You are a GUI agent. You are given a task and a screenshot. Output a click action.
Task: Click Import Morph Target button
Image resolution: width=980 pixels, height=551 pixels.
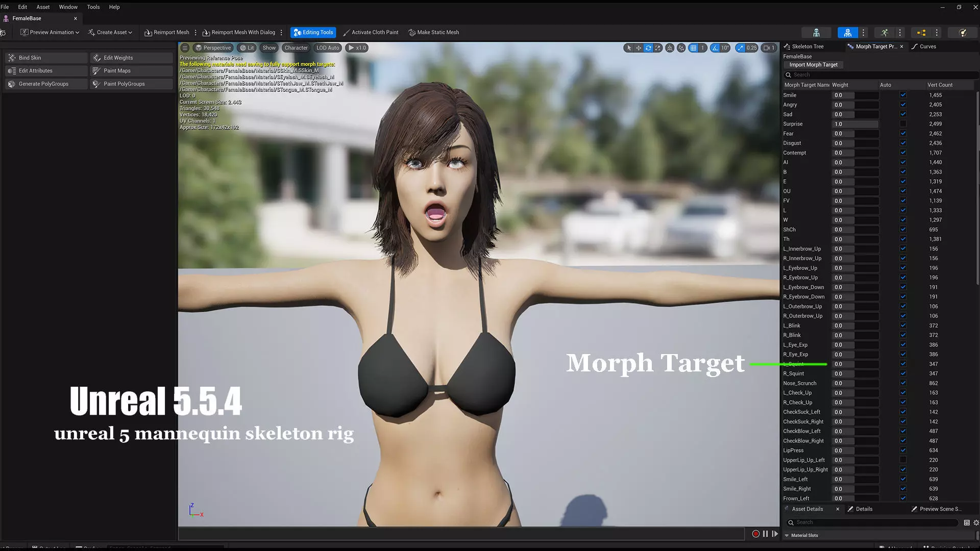[x=813, y=65]
